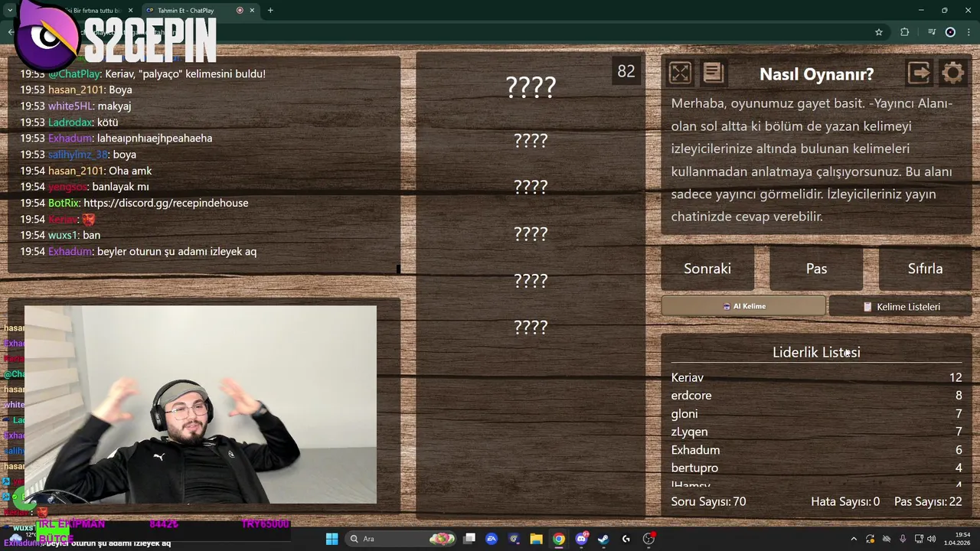This screenshot has width=980, height=551.
Task: Click the Nasıl Oynanır? heading
Action: [x=816, y=74]
